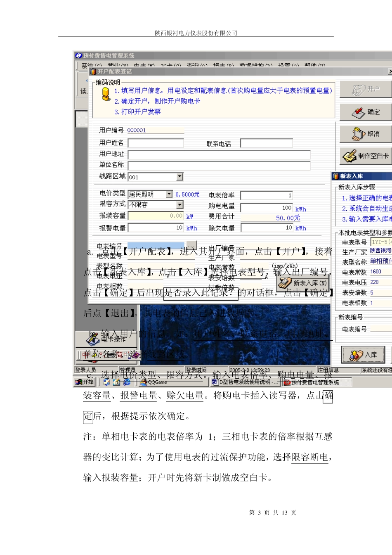This screenshot has width=392, height=555.
Task: Open the 系统(S) menu
Action: point(92,66)
